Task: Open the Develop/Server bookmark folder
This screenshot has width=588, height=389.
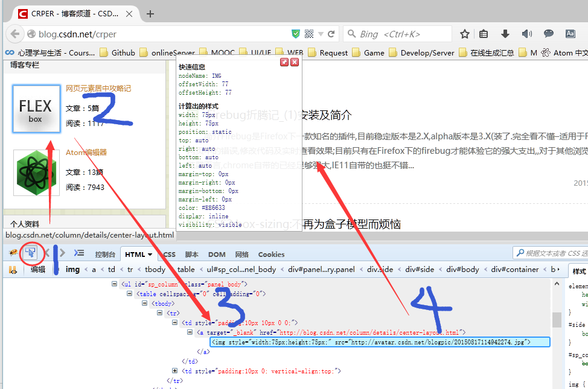Action: (x=422, y=53)
